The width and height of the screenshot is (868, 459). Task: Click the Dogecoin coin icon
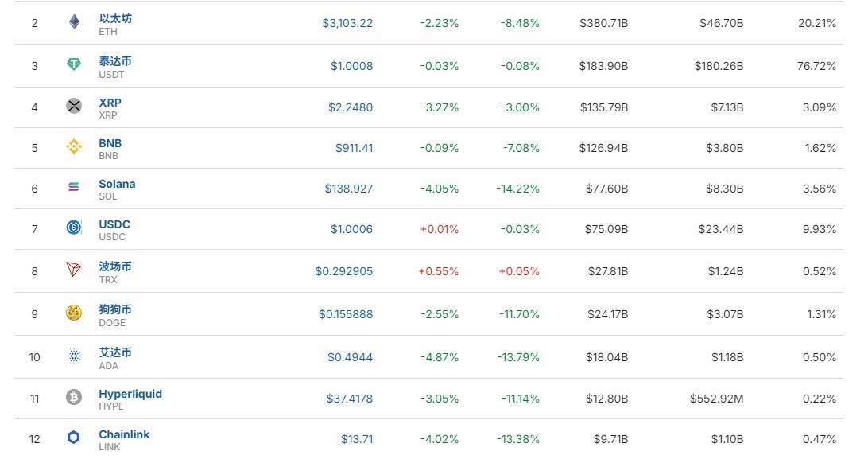74,313
